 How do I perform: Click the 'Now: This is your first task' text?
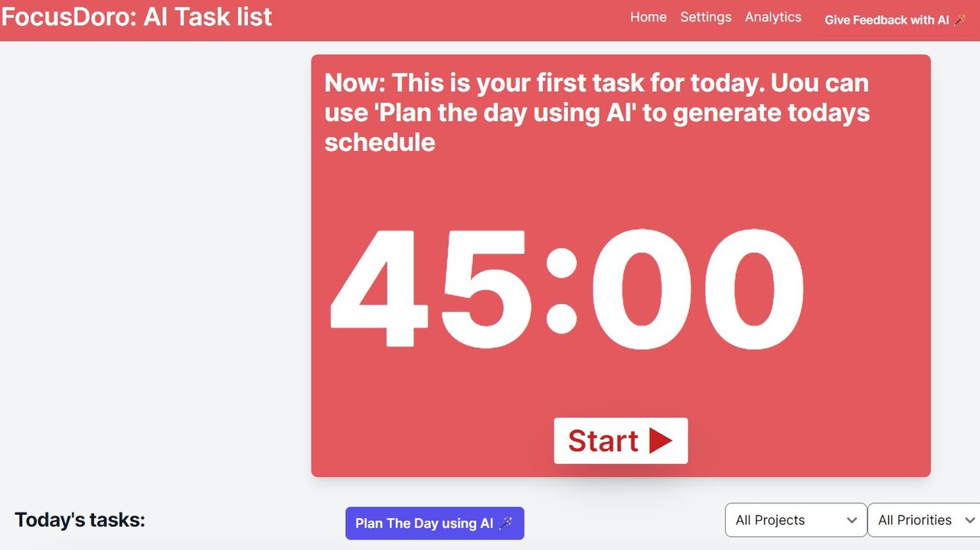597,112
